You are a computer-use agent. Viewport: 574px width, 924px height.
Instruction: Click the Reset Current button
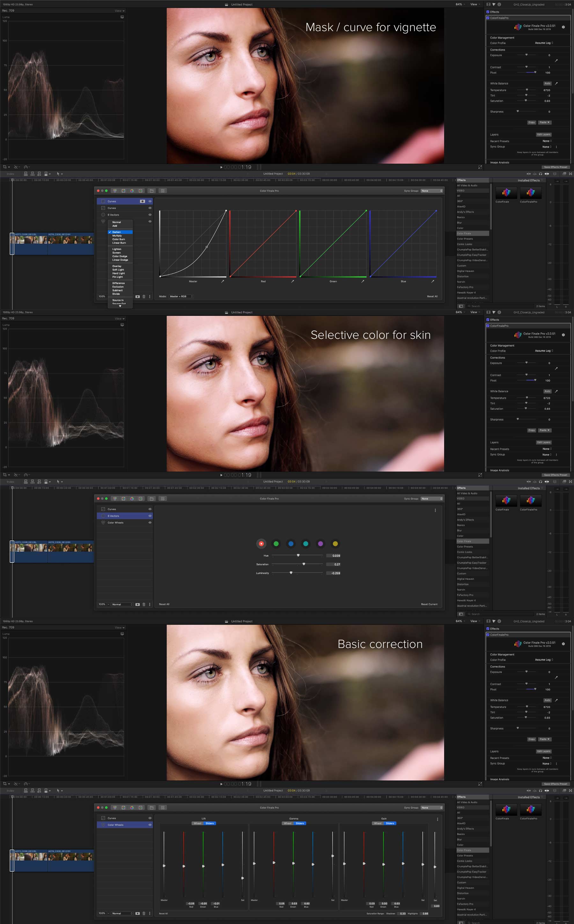click(x=429, y=604)
